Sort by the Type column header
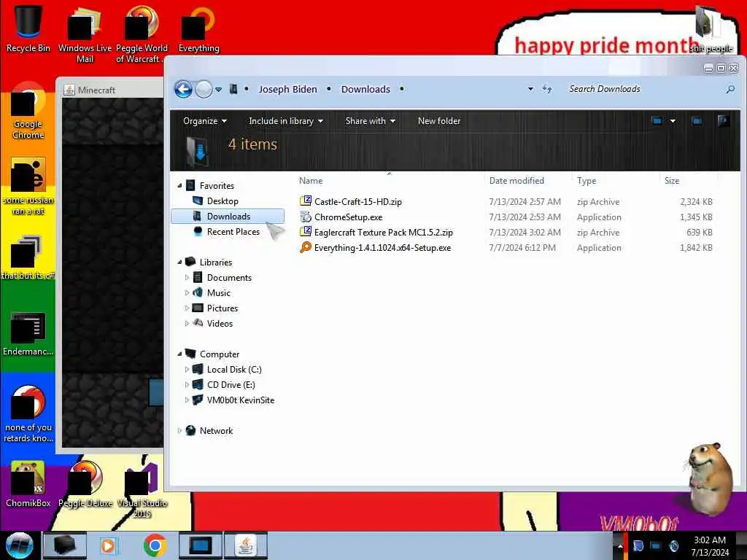 [x=616, y=181]
